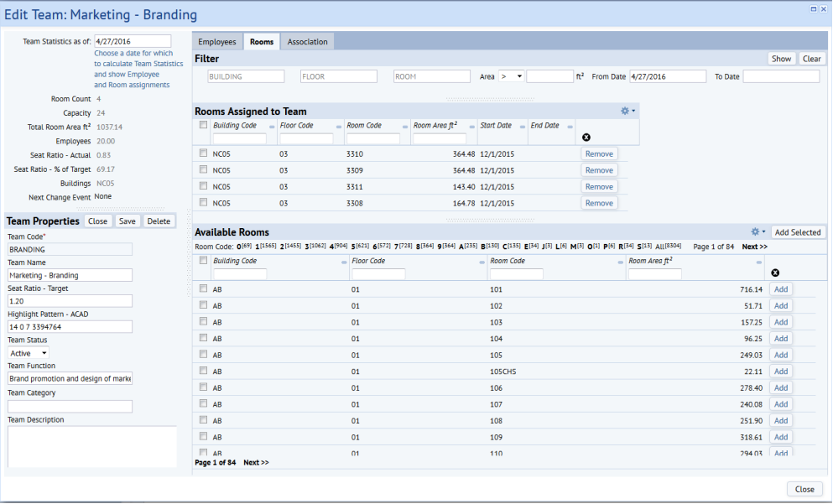Remove room 3310 from the team
This screenshot has width=833, height=504.
tap(599, 154)
